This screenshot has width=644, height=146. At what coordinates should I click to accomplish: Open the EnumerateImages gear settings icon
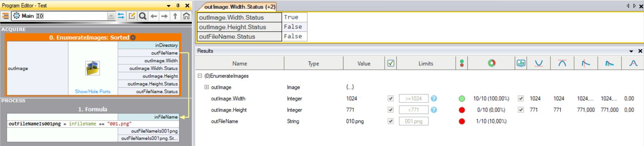[x=133, y=37]
